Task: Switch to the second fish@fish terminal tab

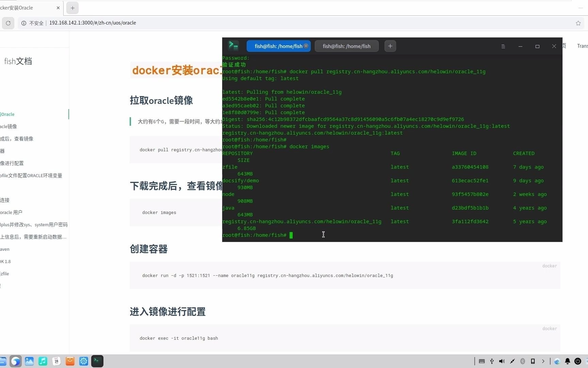Action: click(x=347, y=46)
